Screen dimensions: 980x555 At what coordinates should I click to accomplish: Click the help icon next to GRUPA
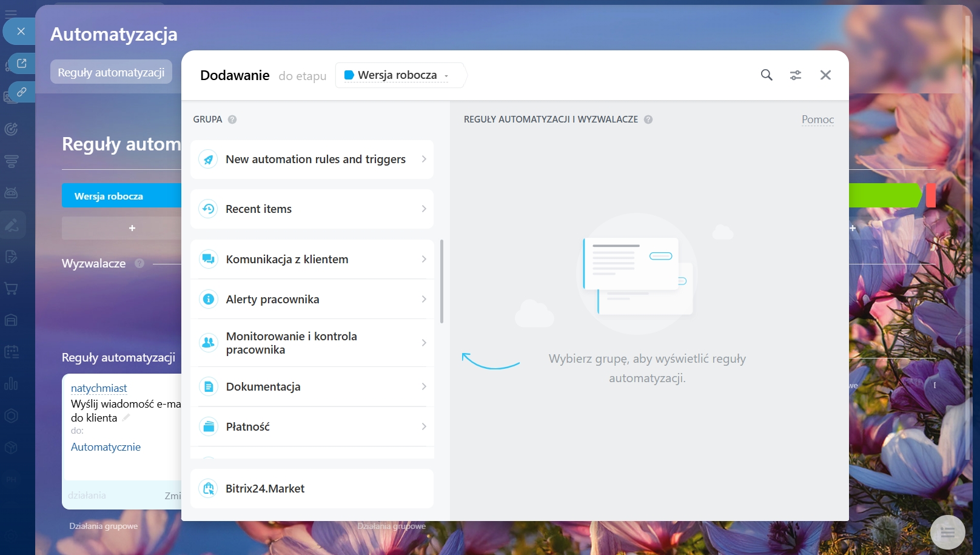tap(232, 119)
